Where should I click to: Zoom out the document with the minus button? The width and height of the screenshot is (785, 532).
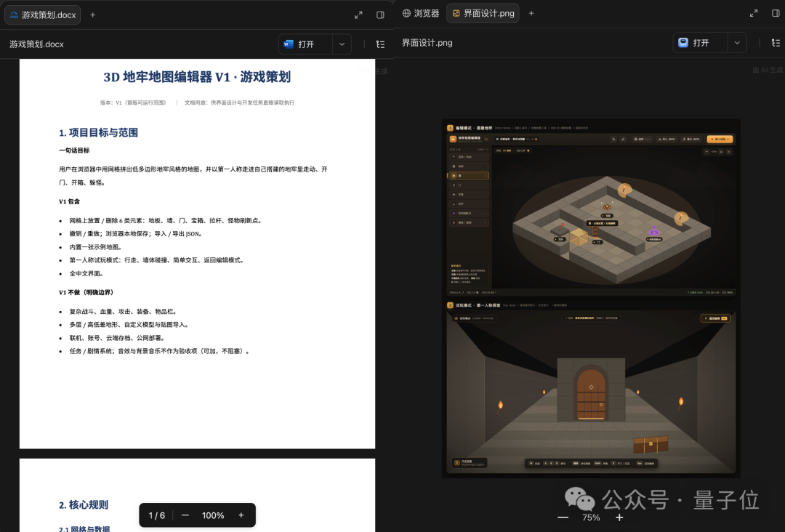185,515
